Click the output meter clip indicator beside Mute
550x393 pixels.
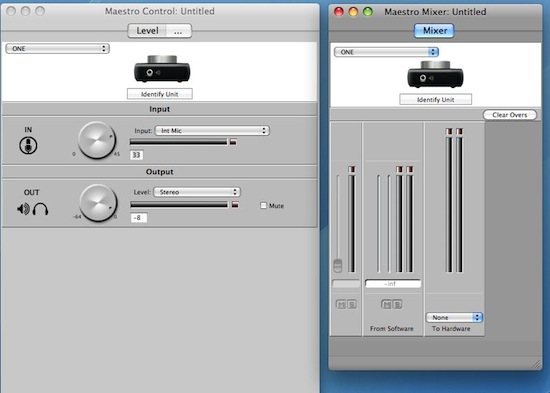(235, 205)
